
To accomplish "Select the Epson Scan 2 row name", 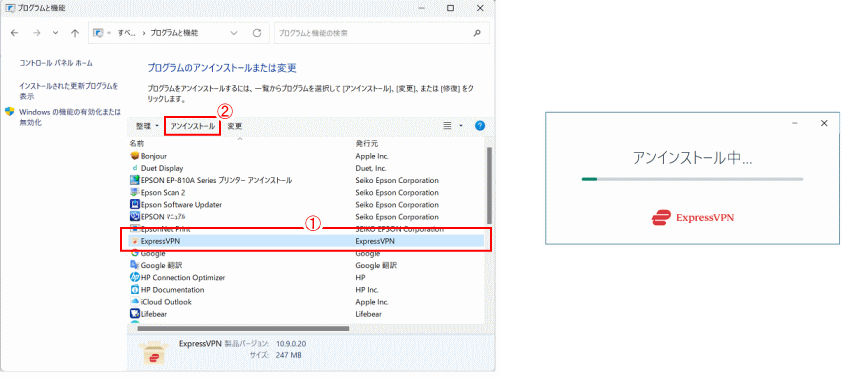I will point(163,193).
